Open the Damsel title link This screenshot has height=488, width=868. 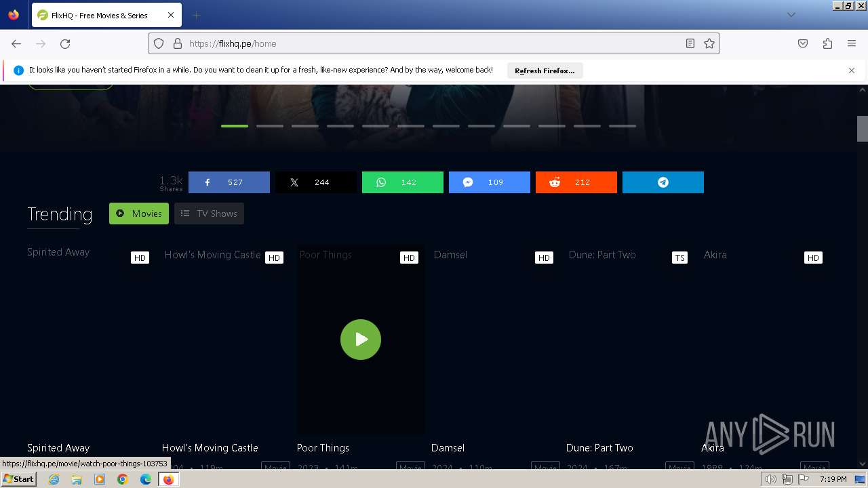click(448, 448)
